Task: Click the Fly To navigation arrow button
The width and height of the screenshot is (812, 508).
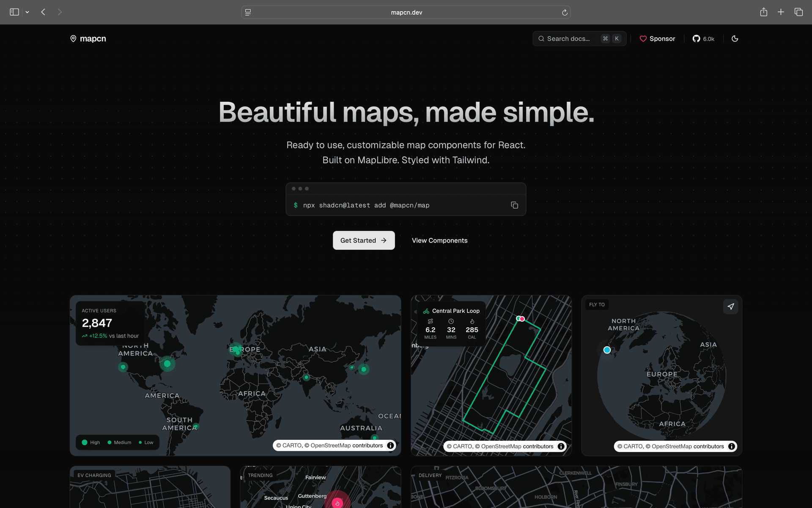Action: pyautogui.click(x=730, y=306)
